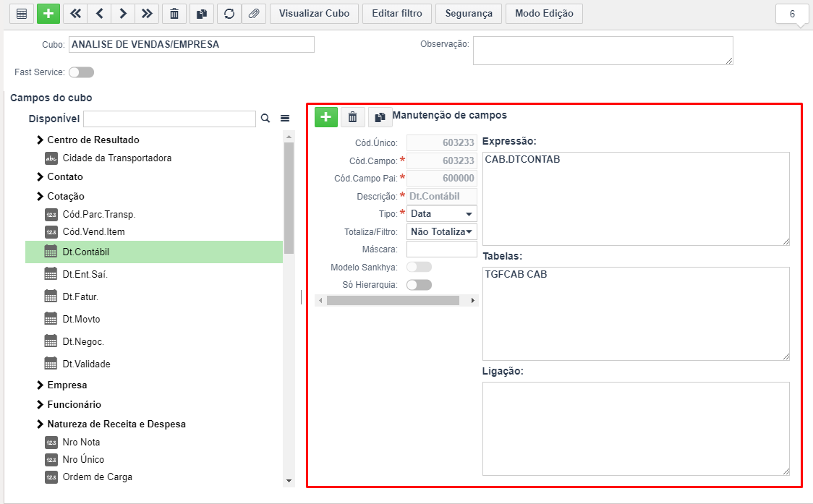Open the Totaliza/Filtro dropdown

[x=442, y=232]
